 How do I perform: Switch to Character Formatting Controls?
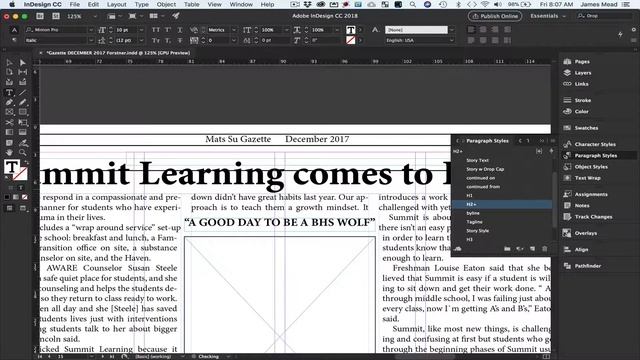click(14, 30)
